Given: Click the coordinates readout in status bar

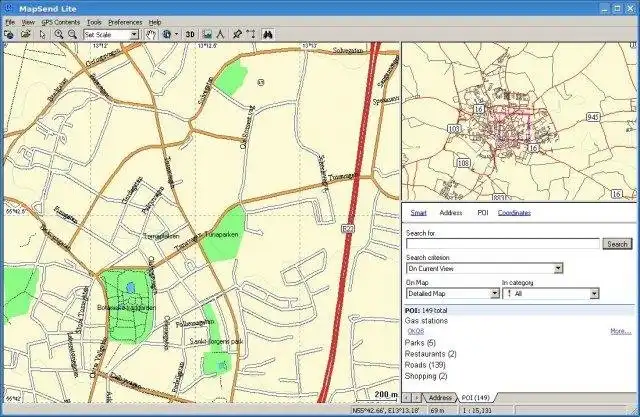Looking at the screenshot, I should pos(386,410).
